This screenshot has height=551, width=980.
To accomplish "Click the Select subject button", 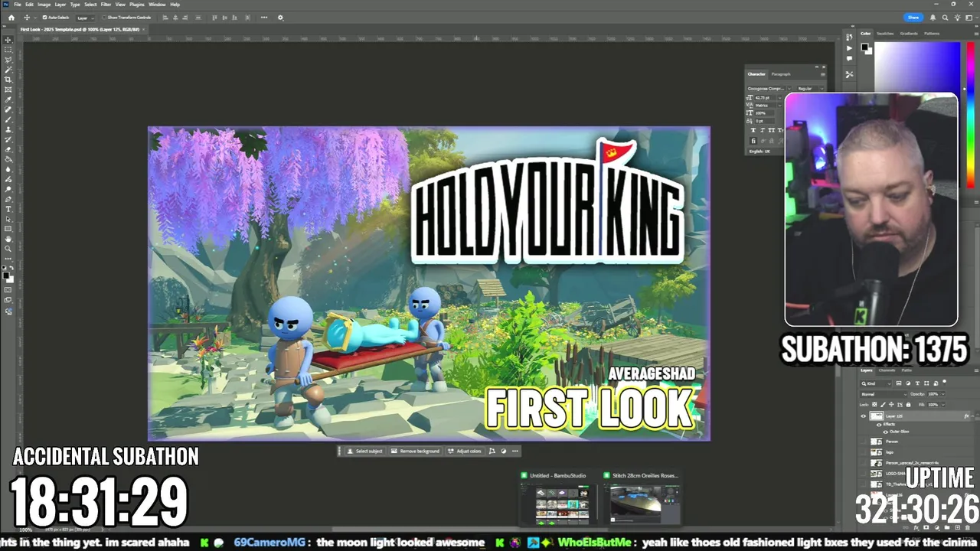I will click(365, 451).
